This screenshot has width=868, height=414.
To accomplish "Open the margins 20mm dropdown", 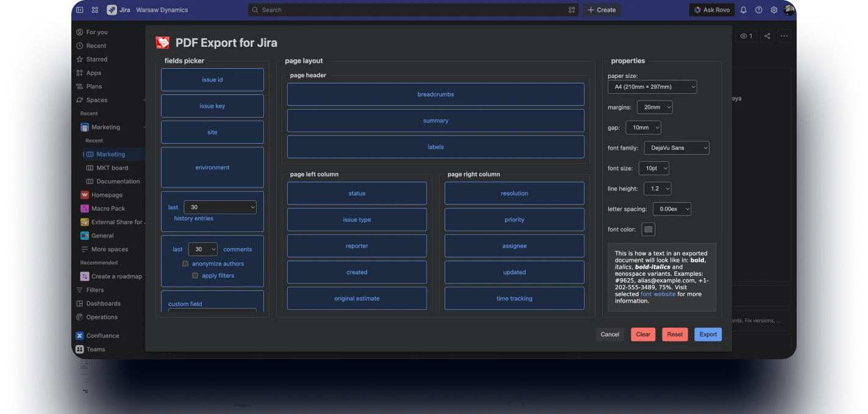I will [x=655, y=107].
